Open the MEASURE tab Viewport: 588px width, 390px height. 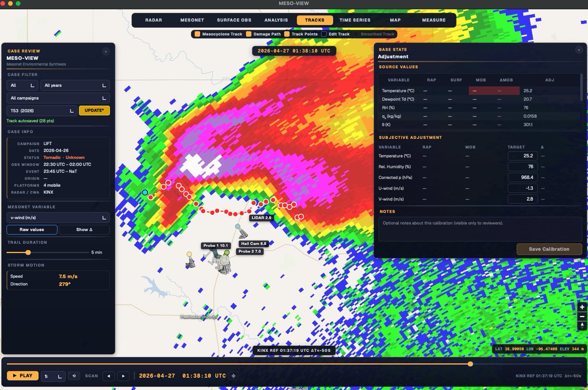[434, 20]
